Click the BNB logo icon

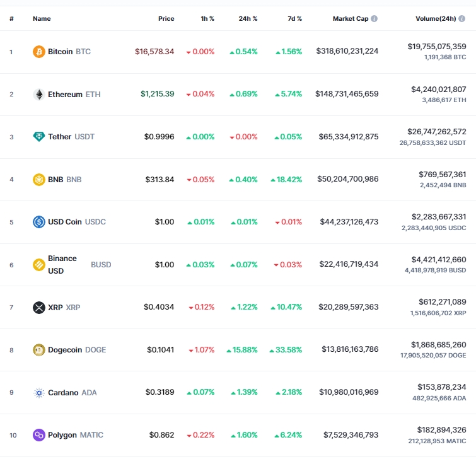point(39,180)
